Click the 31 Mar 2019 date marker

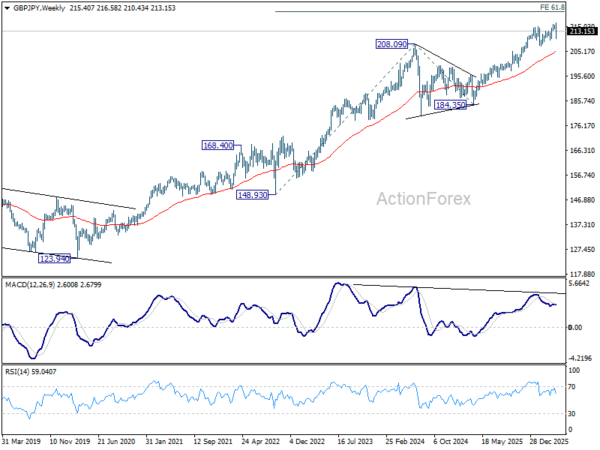pos(21,441)
